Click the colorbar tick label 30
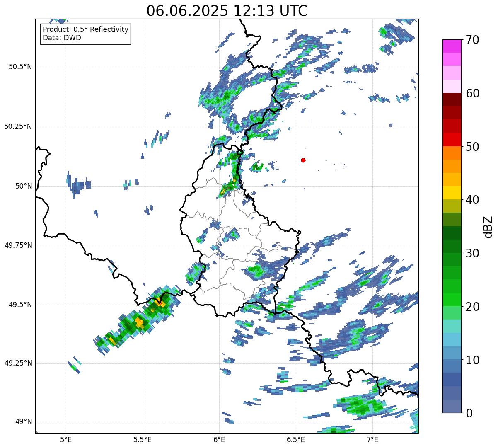498x448 pixels. point(472,253)
